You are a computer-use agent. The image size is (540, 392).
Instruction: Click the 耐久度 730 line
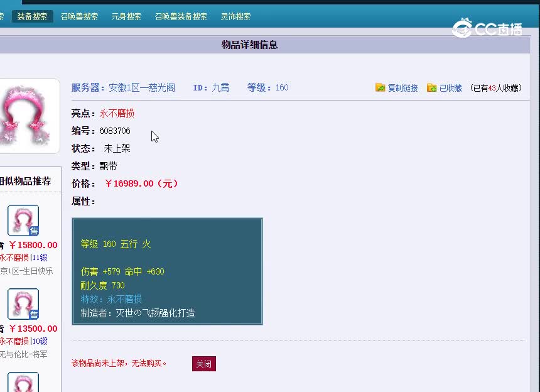click(x=102, y=285)
